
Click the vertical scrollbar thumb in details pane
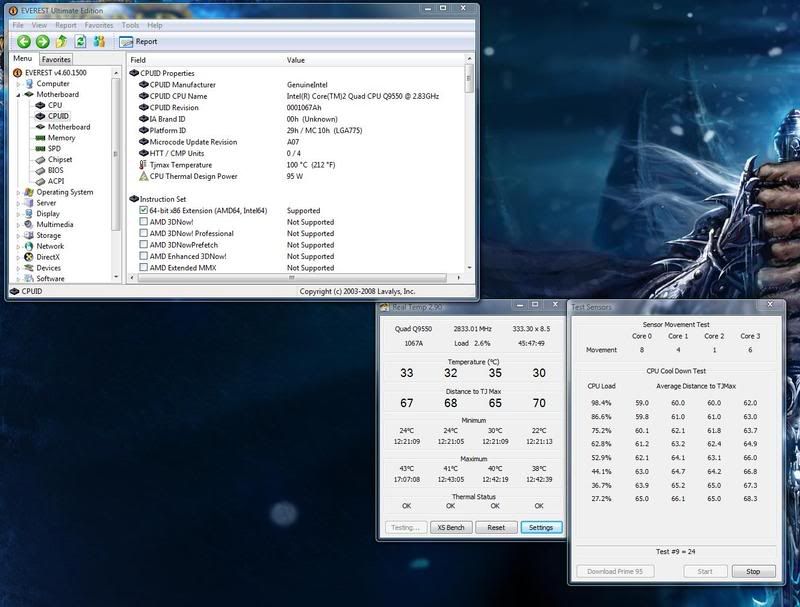point(469,81)
